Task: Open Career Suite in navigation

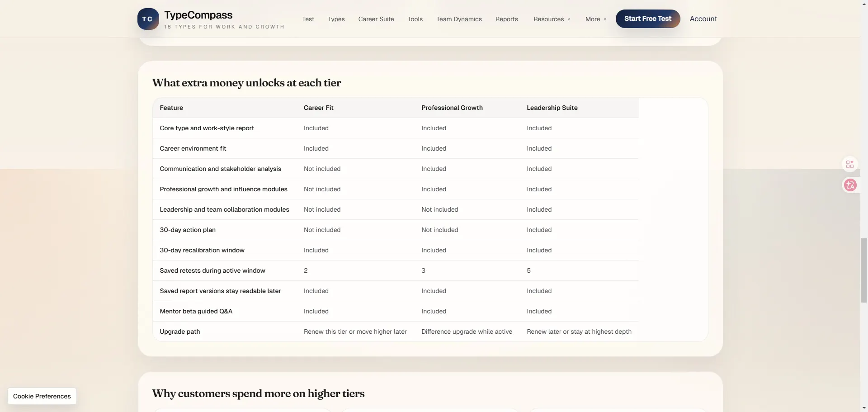Action: [x=376, y=19]
